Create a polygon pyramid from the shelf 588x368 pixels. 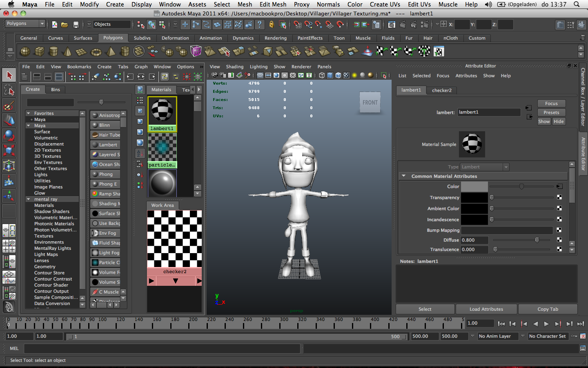point(111,52)
